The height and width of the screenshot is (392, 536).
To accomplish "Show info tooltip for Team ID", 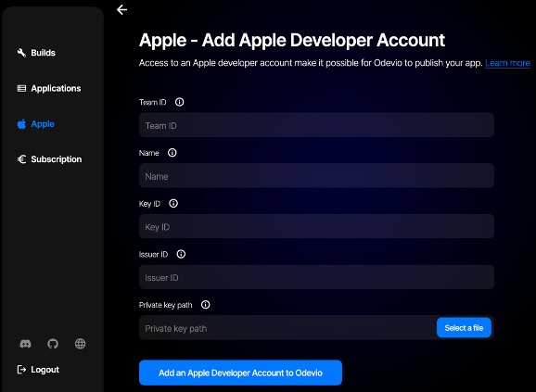I will 180,102.
